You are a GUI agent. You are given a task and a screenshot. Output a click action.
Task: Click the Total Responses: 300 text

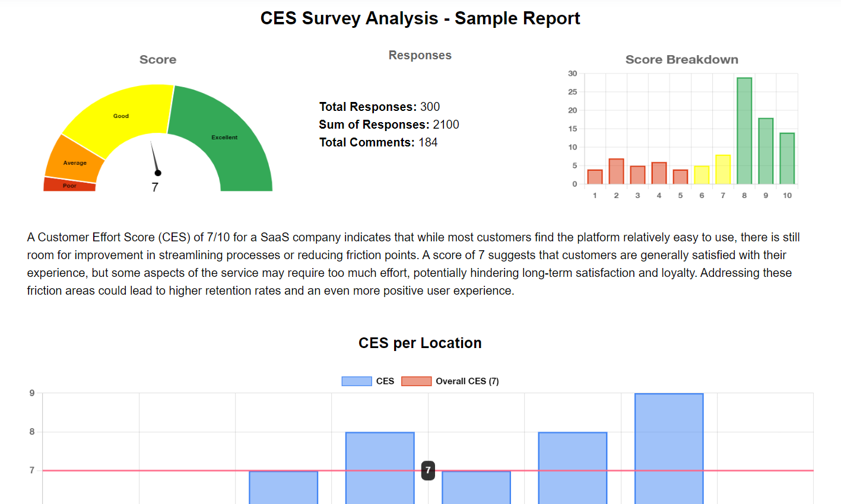379,107
